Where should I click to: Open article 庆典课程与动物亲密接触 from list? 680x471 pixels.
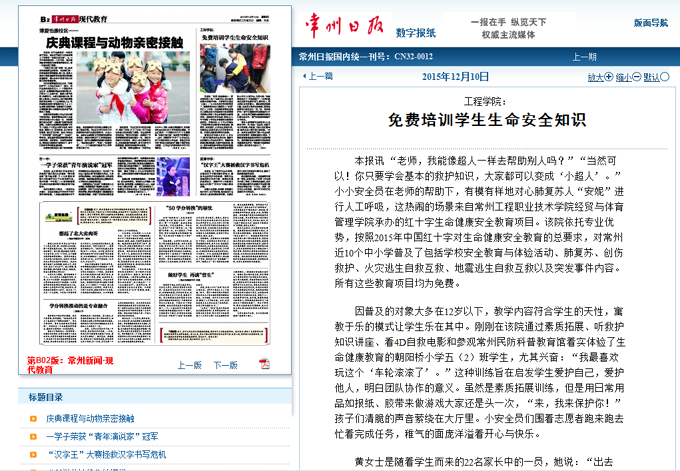tap(90, 419)
